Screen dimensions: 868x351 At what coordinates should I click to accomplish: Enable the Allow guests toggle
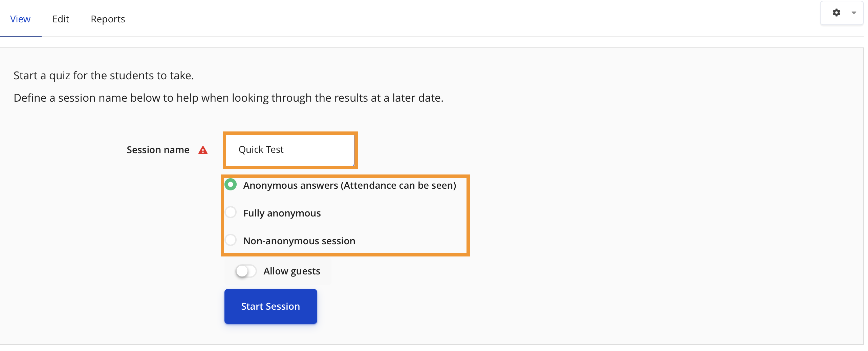(x=246, y=271)
